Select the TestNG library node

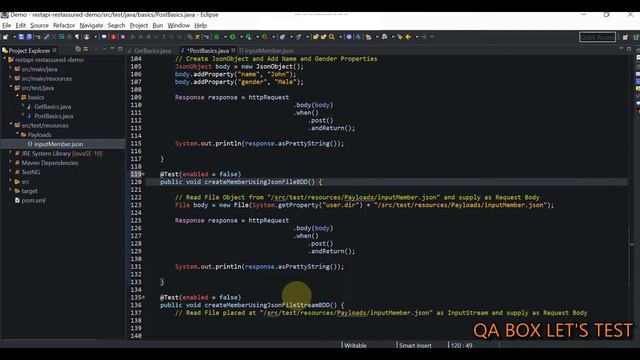coord(31,172)
